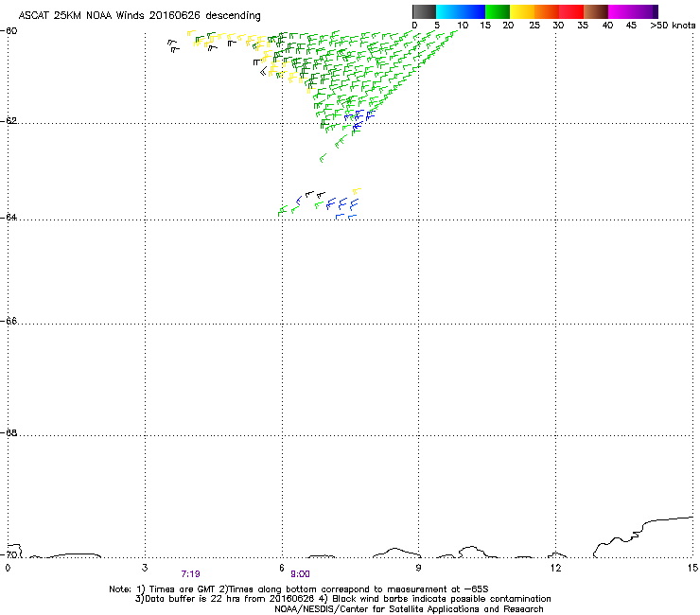Click the '-64' latitude axis label
700x615 pixels.
pyautogui.click(x=9, y=217)
